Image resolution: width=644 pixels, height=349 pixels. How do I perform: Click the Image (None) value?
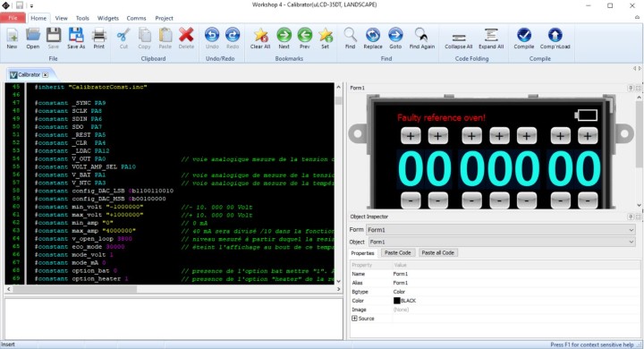click(401, 310)
